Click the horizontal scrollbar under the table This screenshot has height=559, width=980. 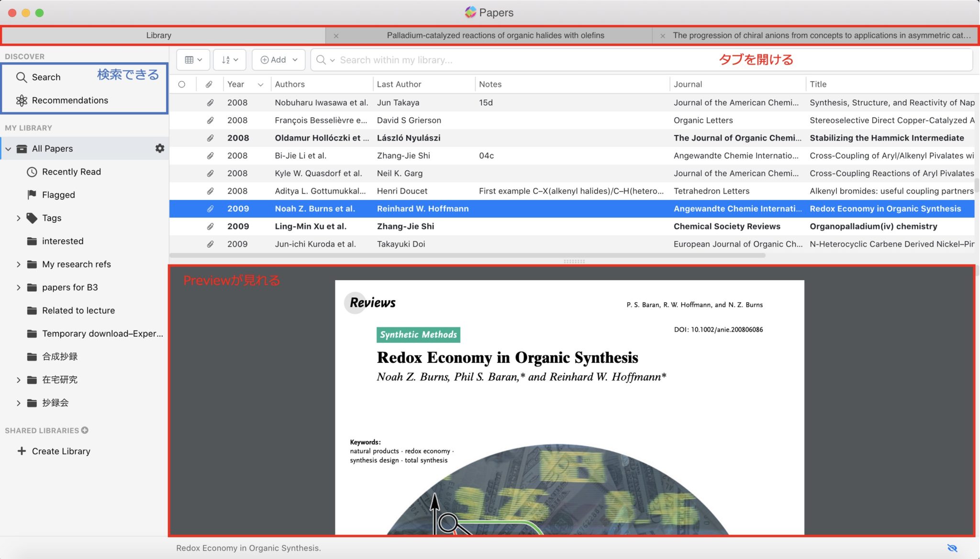[x=468, y=255]
